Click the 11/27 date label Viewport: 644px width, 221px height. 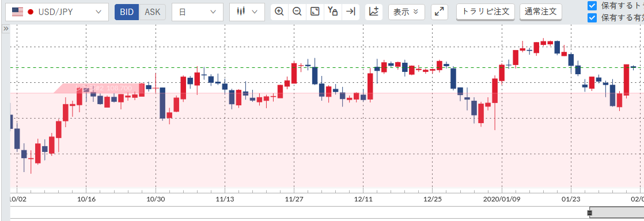294,199
